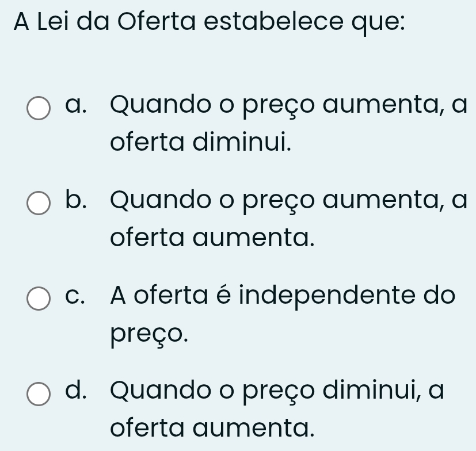Click the 'oferta diminui.' answer line

coord(200,141)
